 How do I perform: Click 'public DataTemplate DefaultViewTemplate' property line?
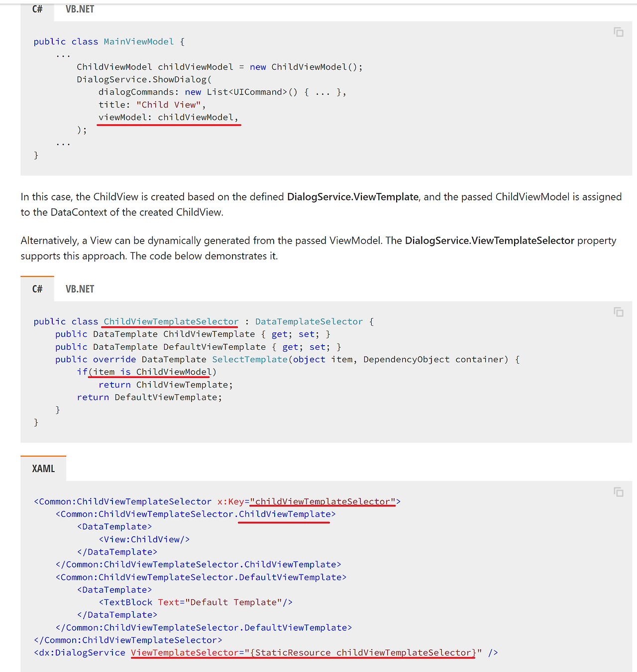click(x=198, y=347)
